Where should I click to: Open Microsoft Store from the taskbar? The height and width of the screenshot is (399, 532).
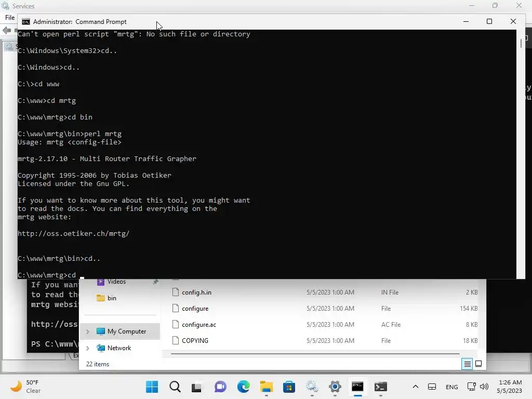tap(289, 387)
